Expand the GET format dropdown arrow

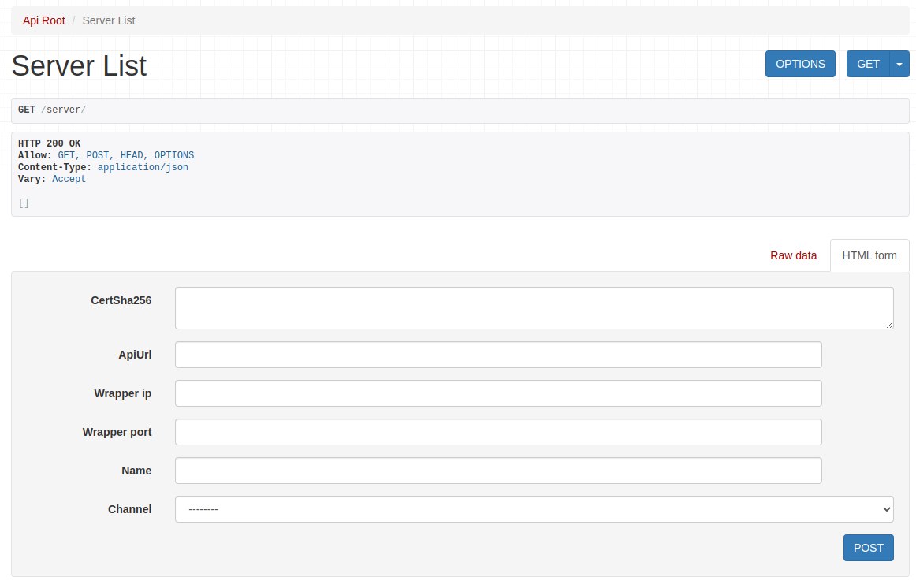899,64
